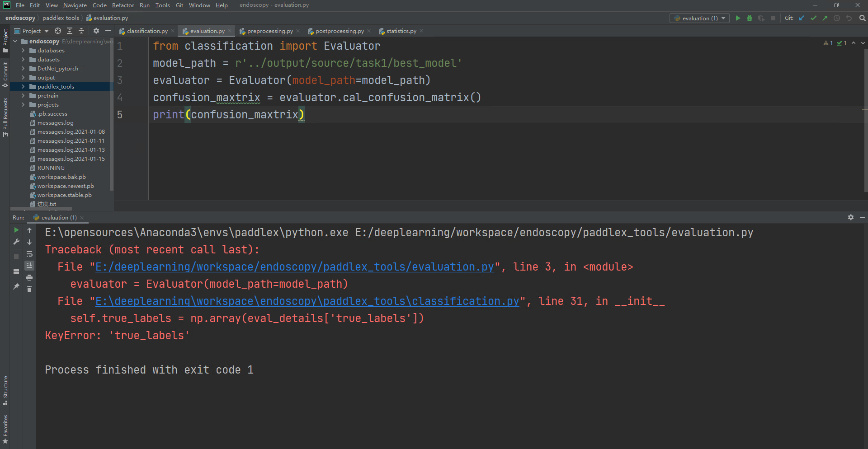Run evaluation with the top toolbar play button
The height and width of the screenshot is (449, 868).
[x=738, y=18]
